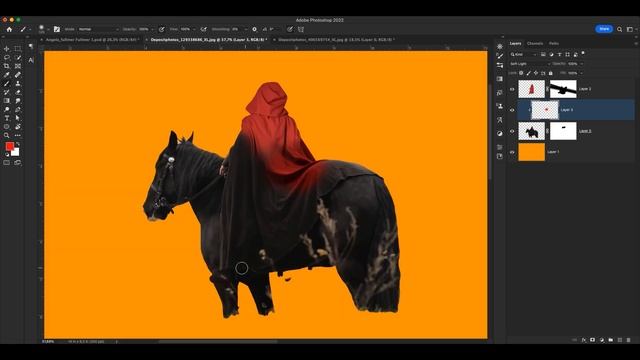
Task: Open the Photoshop search icon
Action: coord(620,29)
